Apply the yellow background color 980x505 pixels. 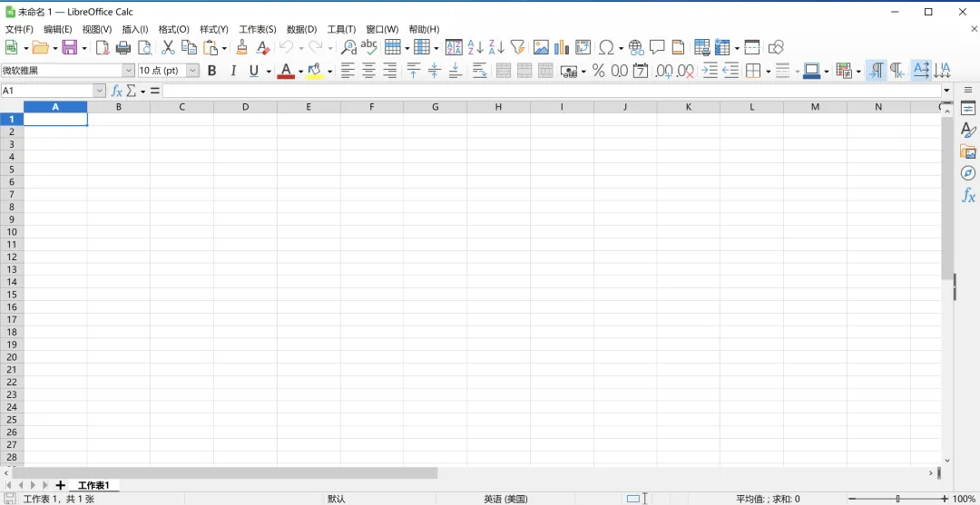(315, 71)
